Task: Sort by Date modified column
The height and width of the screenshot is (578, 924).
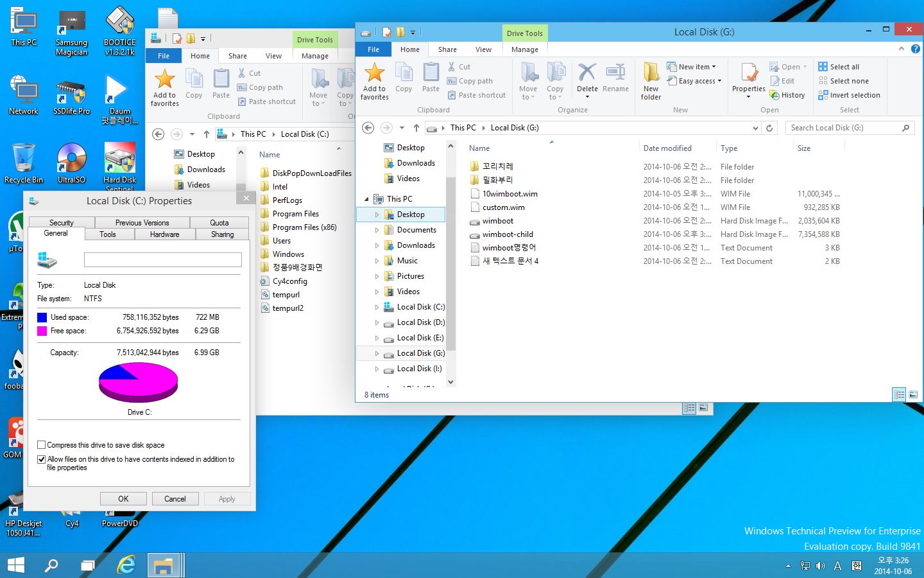Action: click(x=667, y=148)
